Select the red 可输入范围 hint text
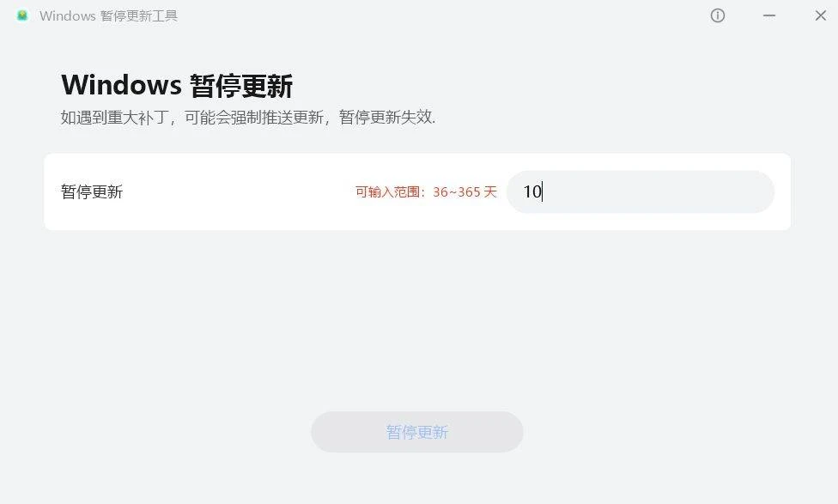 click(x=426, y=191)
